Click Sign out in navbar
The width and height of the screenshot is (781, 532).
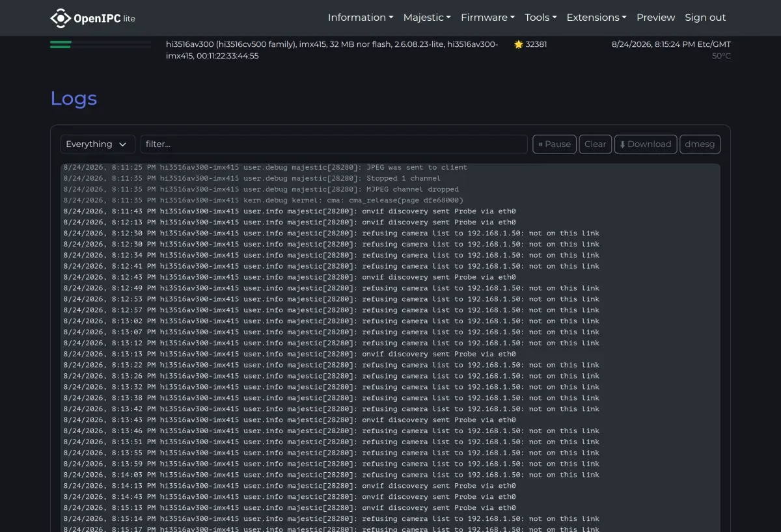click(705, 18)
